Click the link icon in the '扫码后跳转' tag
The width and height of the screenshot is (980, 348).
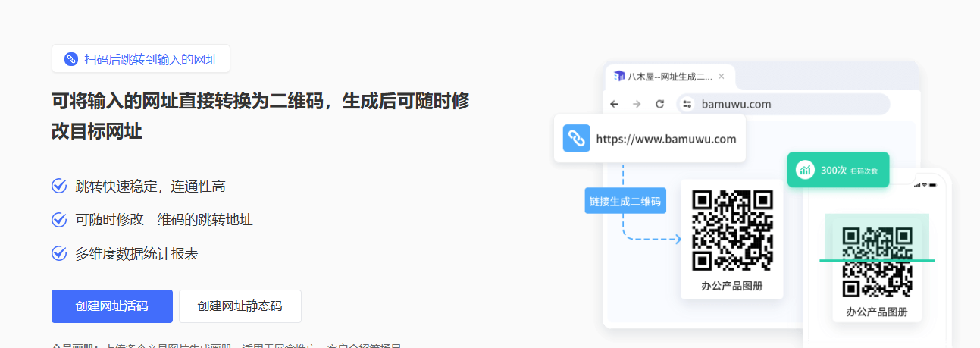pos(71,59)
